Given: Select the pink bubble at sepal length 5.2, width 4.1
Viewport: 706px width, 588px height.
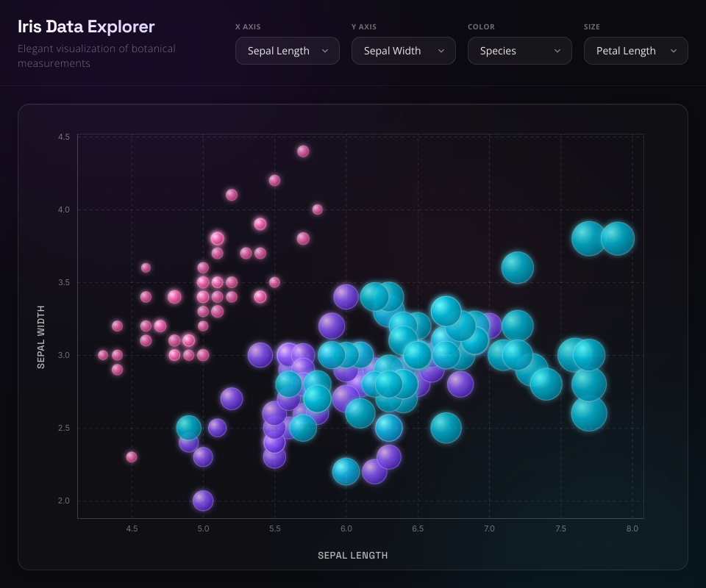Looking at the screenshot, I should point(232,195).
